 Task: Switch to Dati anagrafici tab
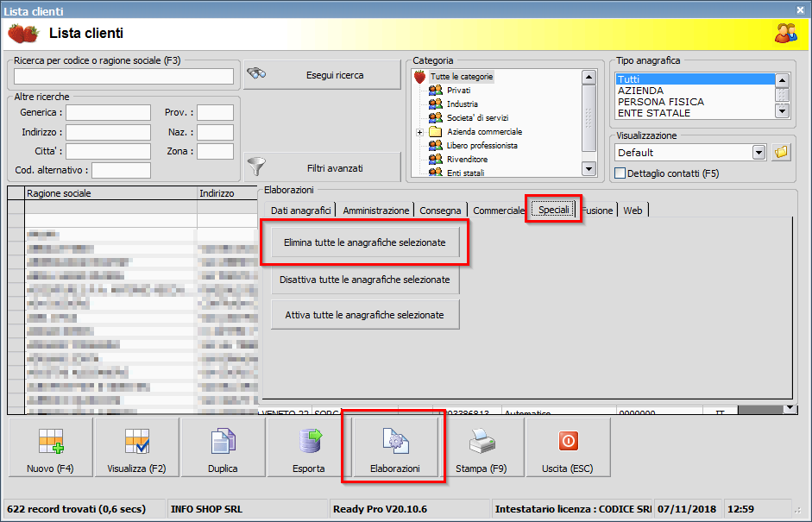tap(300, 211)
